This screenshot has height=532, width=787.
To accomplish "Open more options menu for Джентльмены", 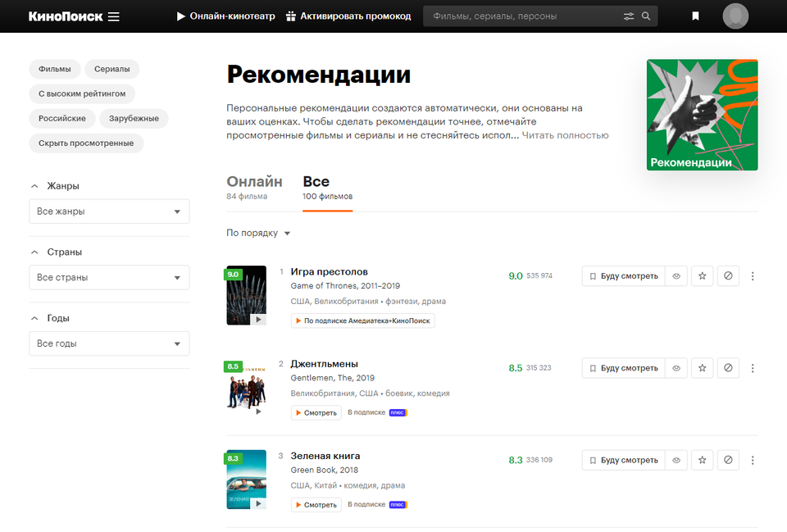I will (753, 368).
